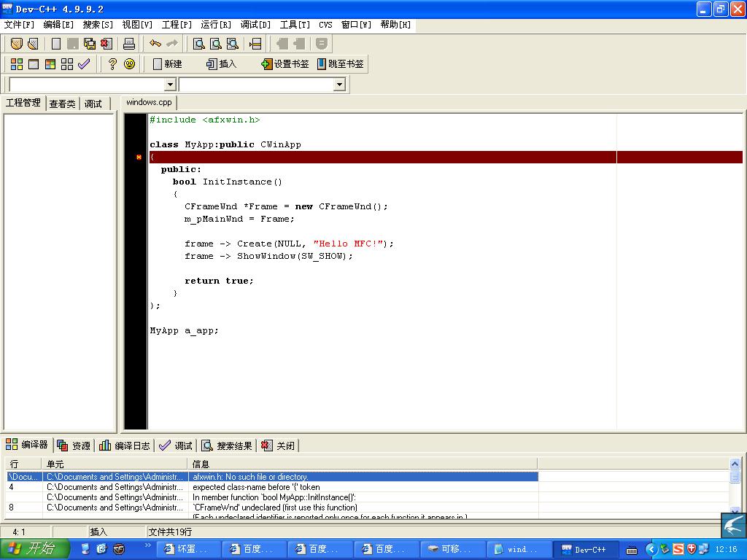Click the yellow smiley About icon
This screenshot has height=560, width=747.
pyautogui.click(x=129, y=64)
